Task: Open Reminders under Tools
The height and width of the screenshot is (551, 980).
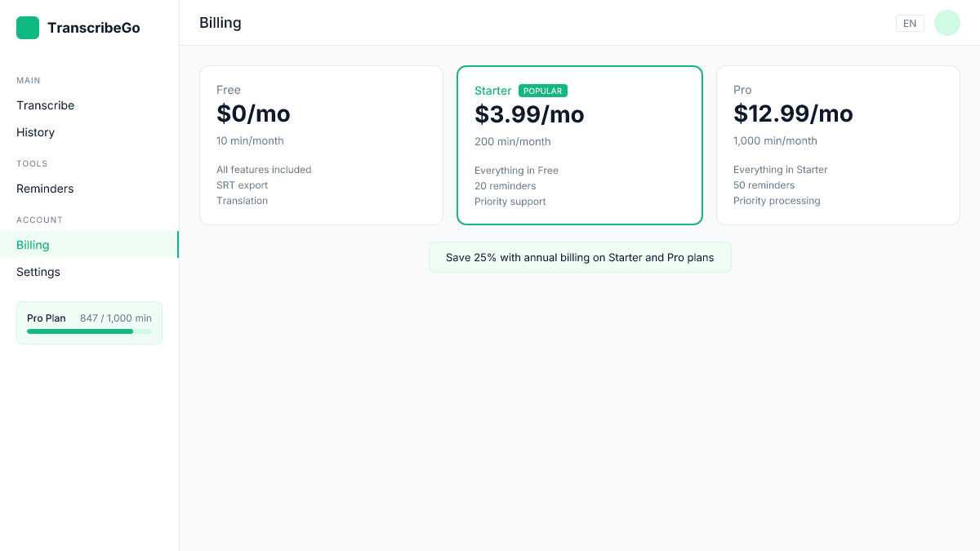Action: pyautogui.click(x=44, y=189)
